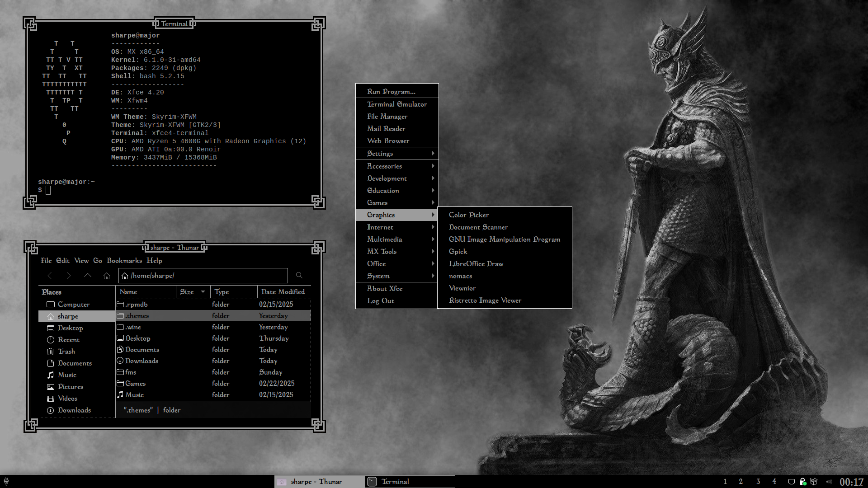
Task: Click the Size column sort arrow
Action: coord(203,291)
